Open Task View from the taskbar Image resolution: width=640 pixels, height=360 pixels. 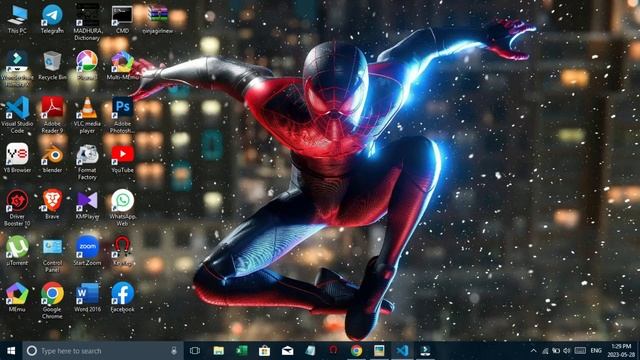pos(195,351)
